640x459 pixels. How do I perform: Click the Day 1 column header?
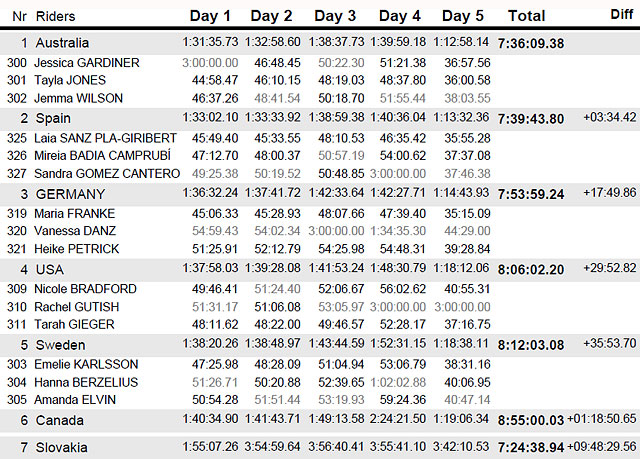(210, 16)
